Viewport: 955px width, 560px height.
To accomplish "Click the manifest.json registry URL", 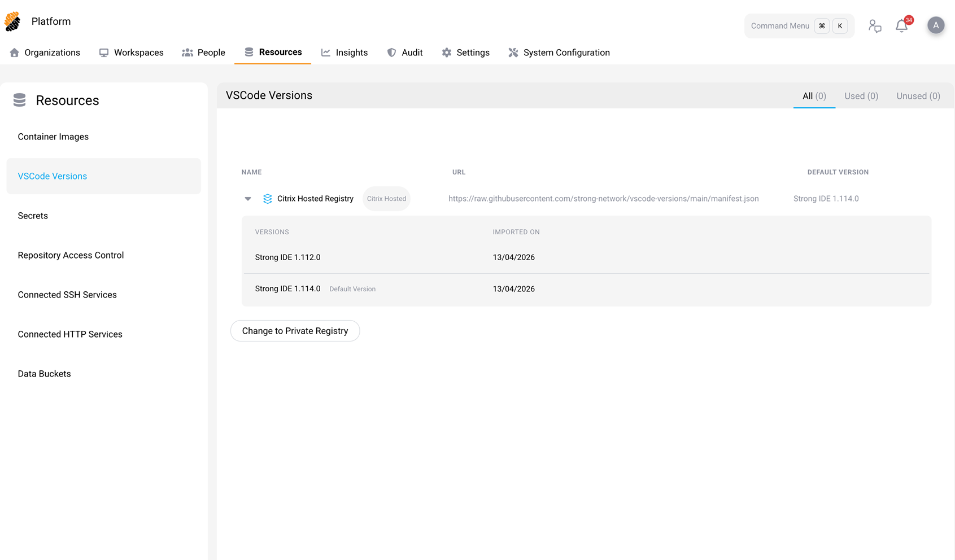I will click(x=603, y=199).
